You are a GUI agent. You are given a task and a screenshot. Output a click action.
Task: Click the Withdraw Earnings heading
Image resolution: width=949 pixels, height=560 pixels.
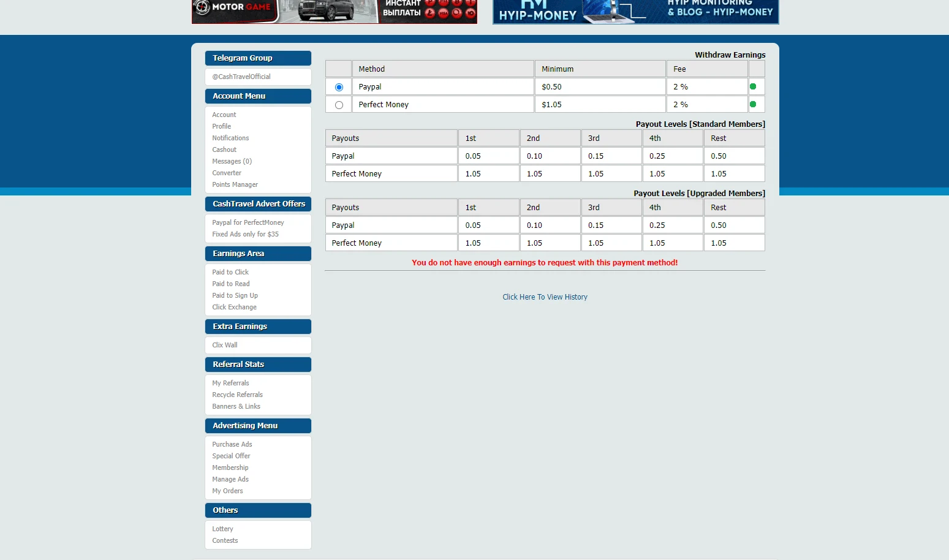(730, 55)
